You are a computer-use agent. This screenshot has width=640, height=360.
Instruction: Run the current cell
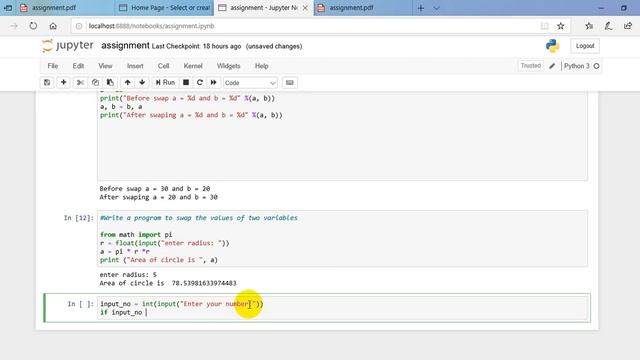[x=165, y=82]
